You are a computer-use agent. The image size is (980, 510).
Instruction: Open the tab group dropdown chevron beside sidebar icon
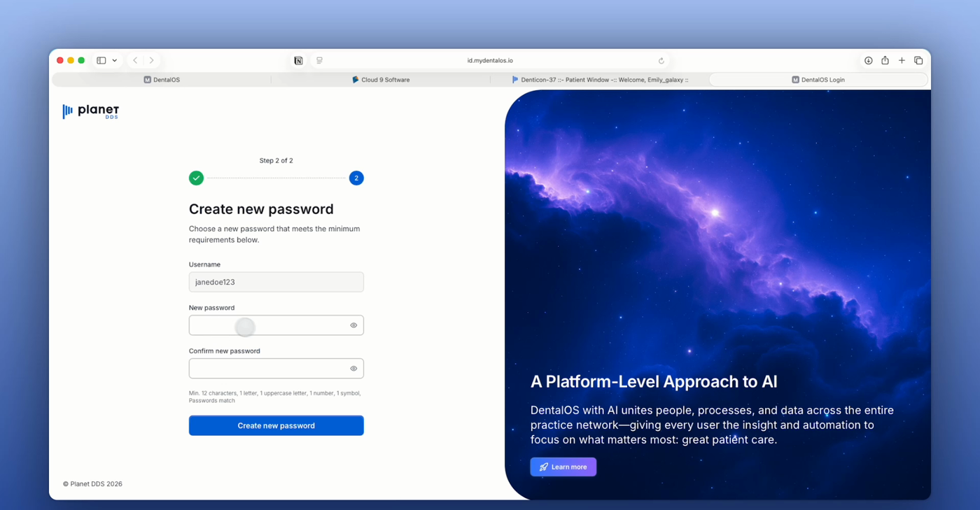pos(115,61)
